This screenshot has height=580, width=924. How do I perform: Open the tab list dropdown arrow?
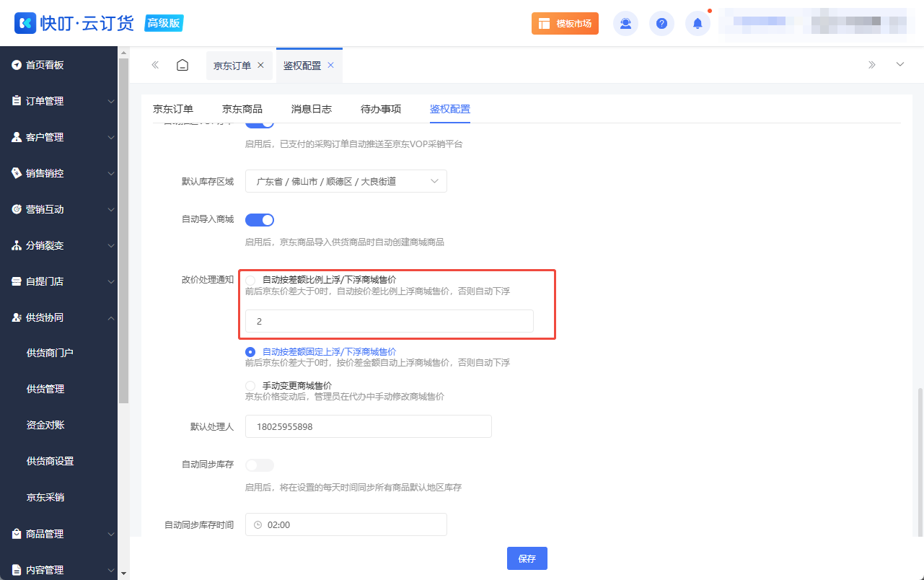(x=900, y=65)
